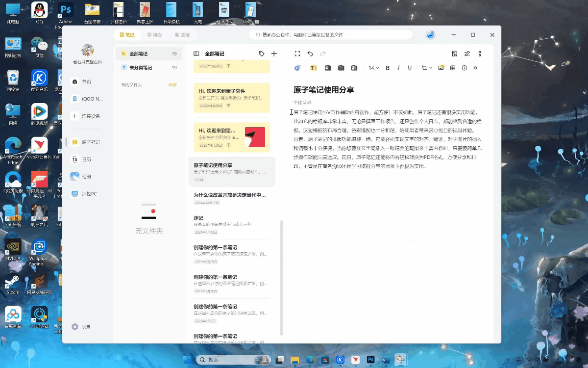Open Photoshop from the taskbar

pos(370,360)
